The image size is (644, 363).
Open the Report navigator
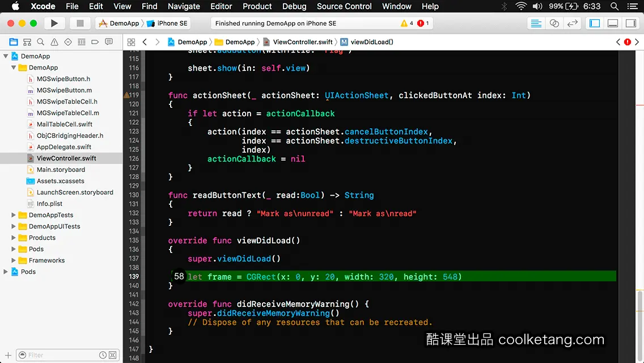[109, 42]
